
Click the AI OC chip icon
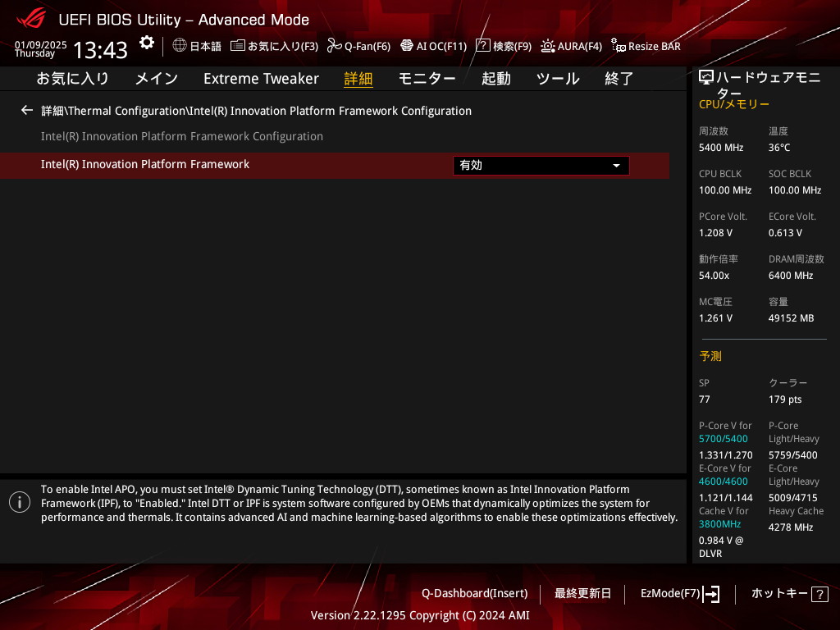406,46
